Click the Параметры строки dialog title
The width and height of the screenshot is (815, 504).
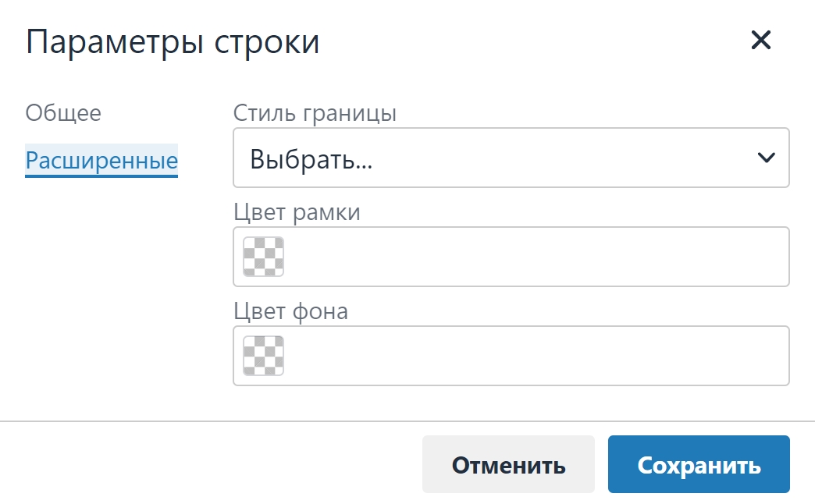pyautogui.click(x=173, y=41)
